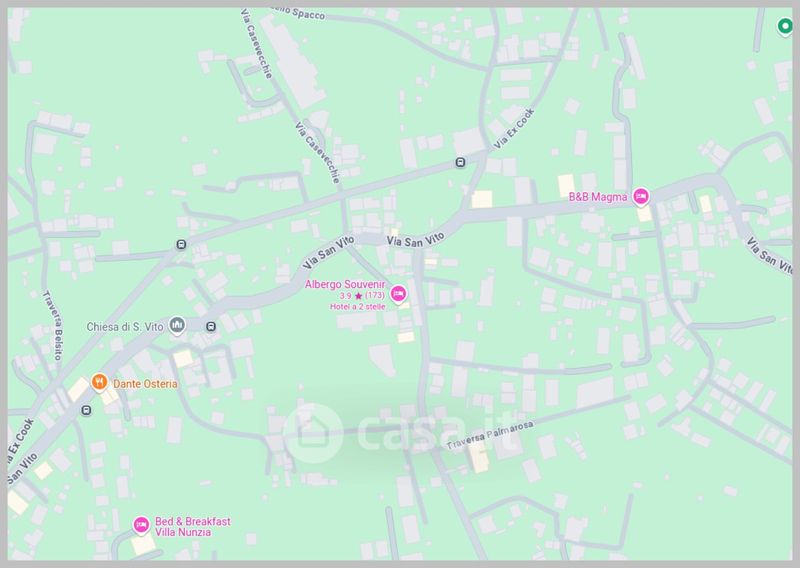Screen dimensions: 800x568
Task: Select Bed & Breakfast Villa Nunzia pin
Action: [x=141, y=525]
